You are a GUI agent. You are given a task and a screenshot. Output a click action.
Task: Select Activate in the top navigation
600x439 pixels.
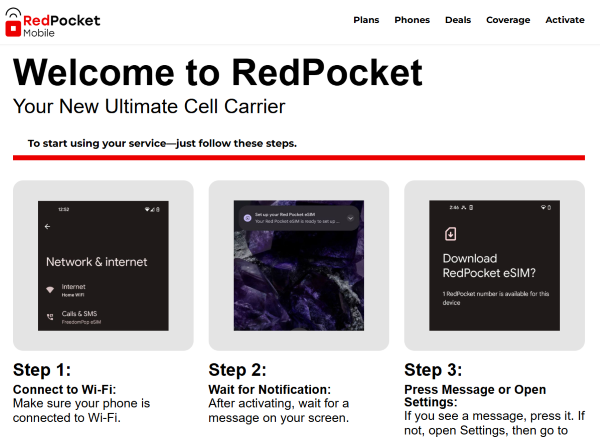565,20
